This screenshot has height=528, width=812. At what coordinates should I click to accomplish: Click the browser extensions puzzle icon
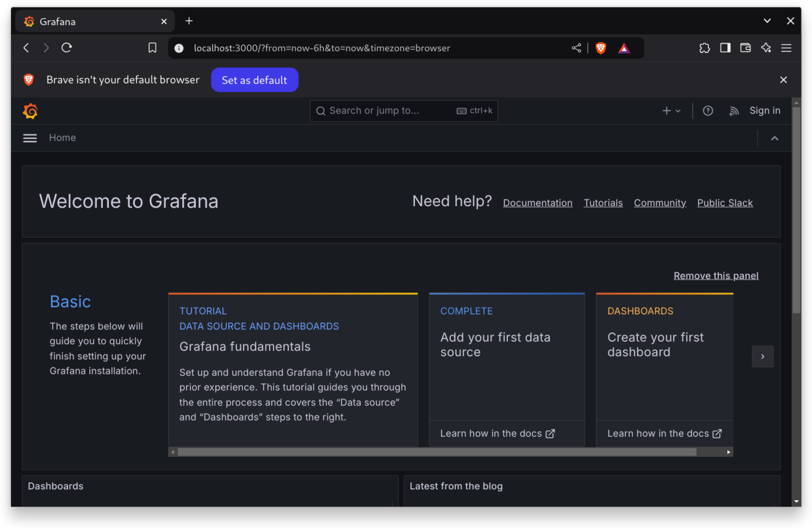pos(705,47)
